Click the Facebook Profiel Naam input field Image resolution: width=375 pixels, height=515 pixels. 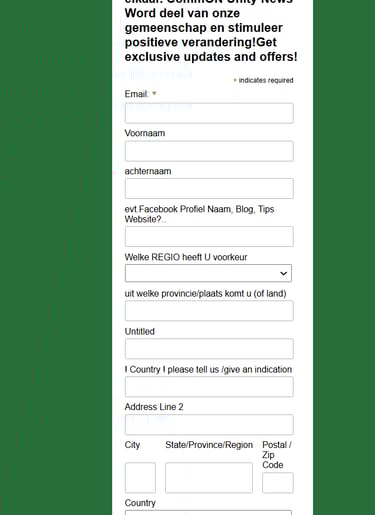coord(209,237)
